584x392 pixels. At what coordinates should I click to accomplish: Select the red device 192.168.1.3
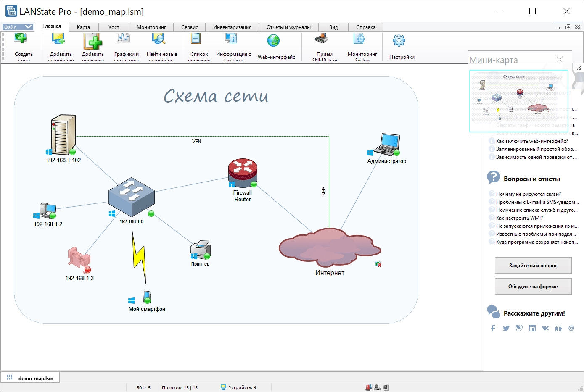(79, 260)
